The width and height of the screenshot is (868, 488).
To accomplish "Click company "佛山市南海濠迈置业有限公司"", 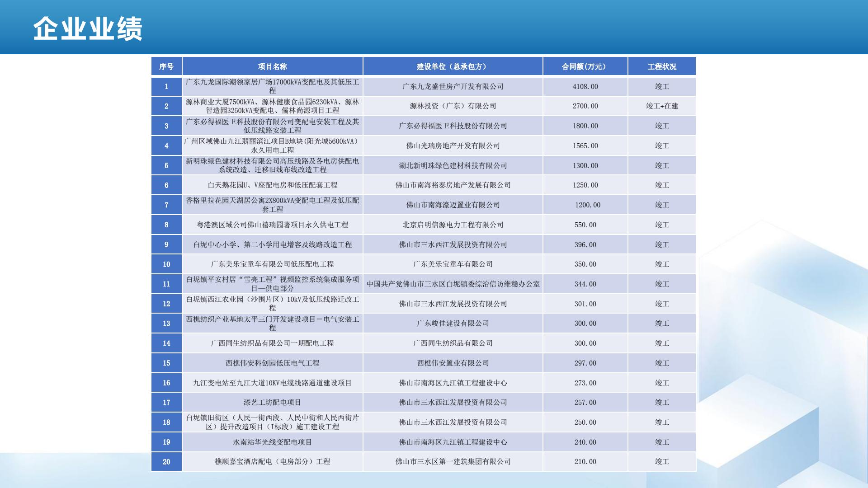I will 453,205.
